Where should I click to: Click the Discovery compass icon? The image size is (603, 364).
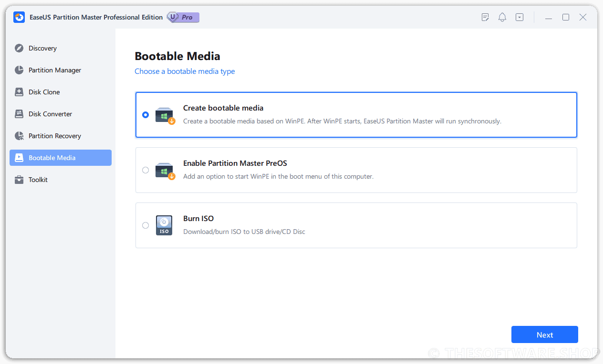pos(19,48)
